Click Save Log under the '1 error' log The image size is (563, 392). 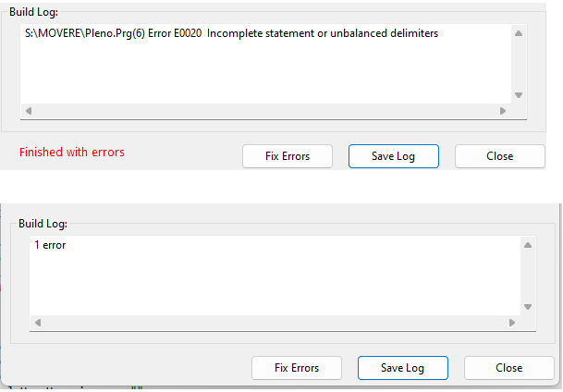402,368
